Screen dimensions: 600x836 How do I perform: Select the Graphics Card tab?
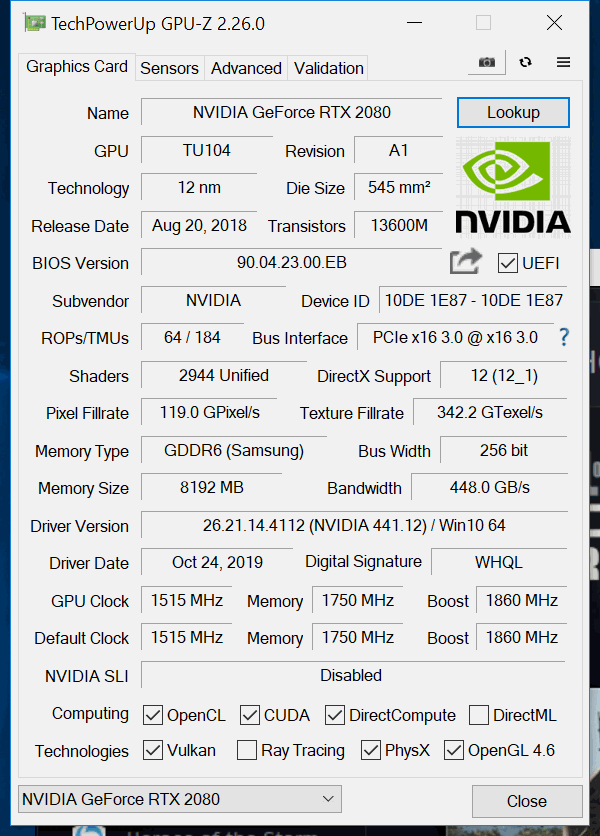(x=77, y=67)
